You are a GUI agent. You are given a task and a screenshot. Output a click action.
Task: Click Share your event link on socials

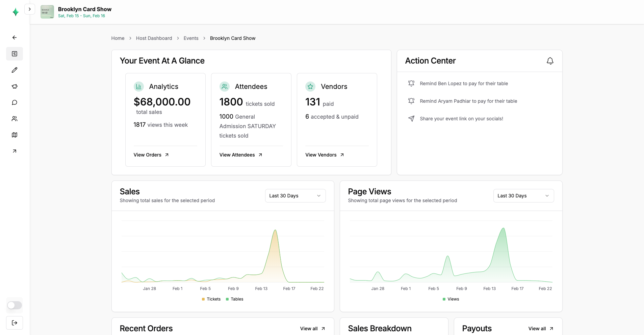(461, 119)
